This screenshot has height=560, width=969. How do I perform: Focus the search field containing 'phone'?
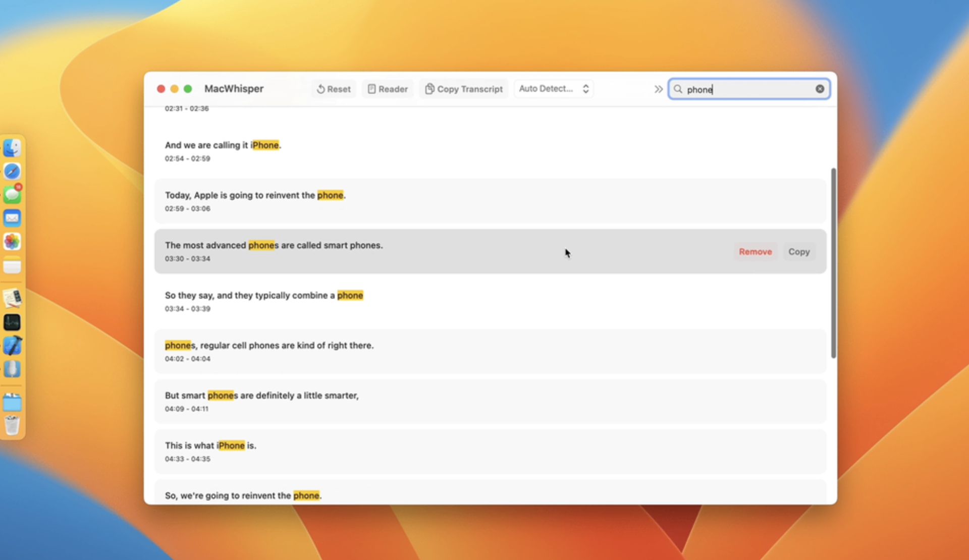pyautogui.click(x=749, y=89)
